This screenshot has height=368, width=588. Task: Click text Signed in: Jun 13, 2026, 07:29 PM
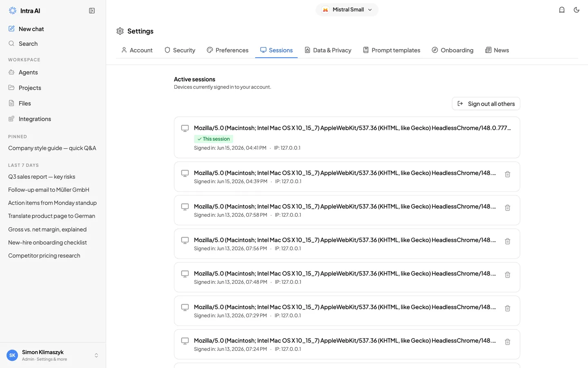click(x=230, y=316)
